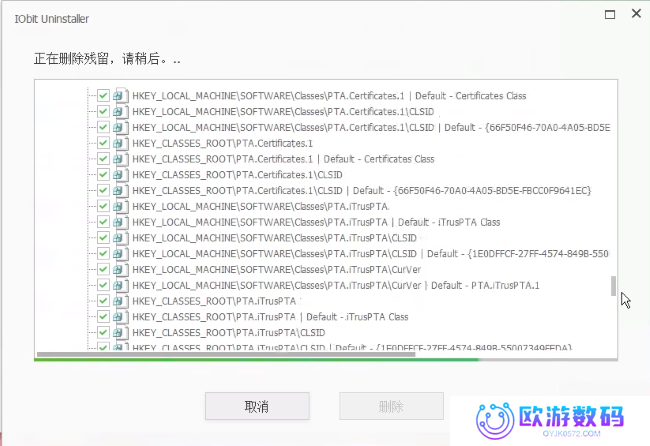
Task: Click registry icon of HKEY_CLASSES_ROOT\PTA.iTrusPTA Default iTrusPTA Class
Action: pos(121,316)
